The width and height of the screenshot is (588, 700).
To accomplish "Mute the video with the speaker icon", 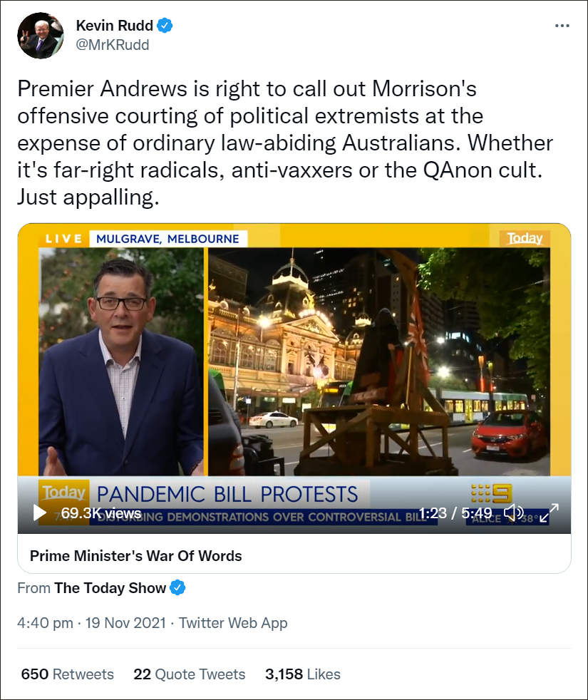I will click(513, 513).
